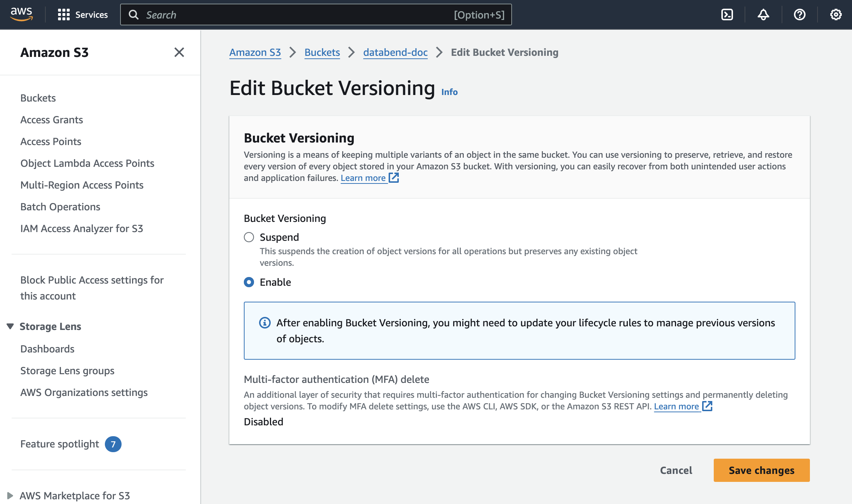Expand AWS Marketplace for S3 section
Screen dimensions: 852x504
click(10, 496)
